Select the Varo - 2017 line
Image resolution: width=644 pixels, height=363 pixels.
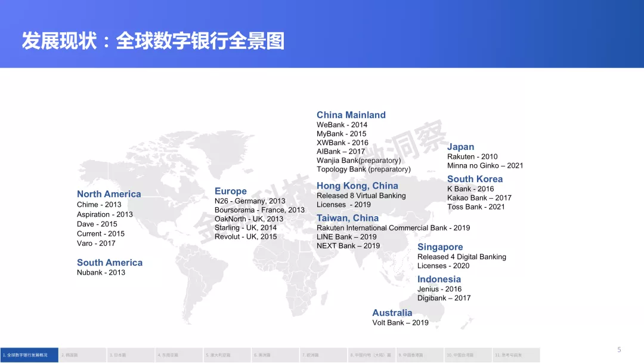(96, 244)
